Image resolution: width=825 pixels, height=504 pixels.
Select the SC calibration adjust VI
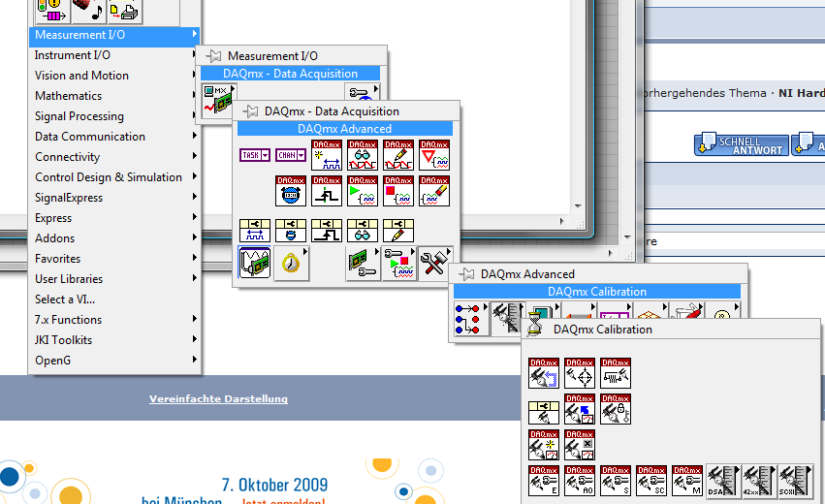point(650,481)
